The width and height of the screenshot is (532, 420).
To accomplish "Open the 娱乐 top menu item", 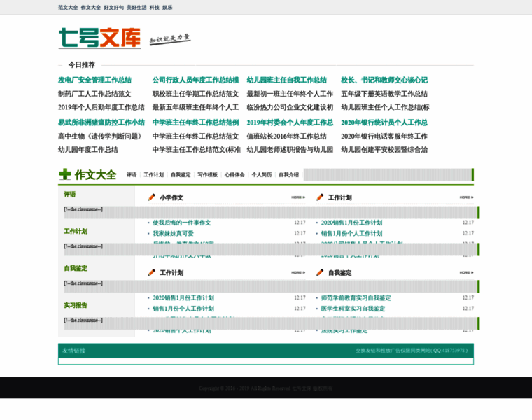I will pyautogui.click(x=168, y=7).
